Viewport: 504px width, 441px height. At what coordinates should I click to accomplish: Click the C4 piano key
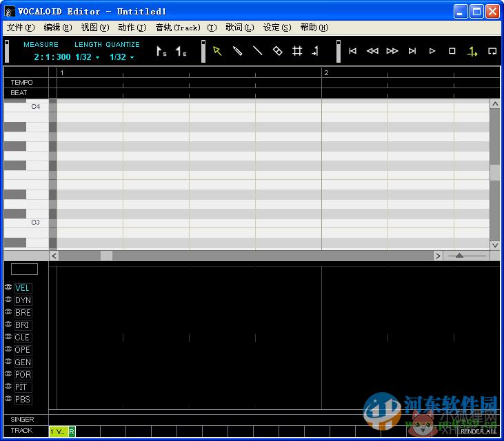(26, 107)
